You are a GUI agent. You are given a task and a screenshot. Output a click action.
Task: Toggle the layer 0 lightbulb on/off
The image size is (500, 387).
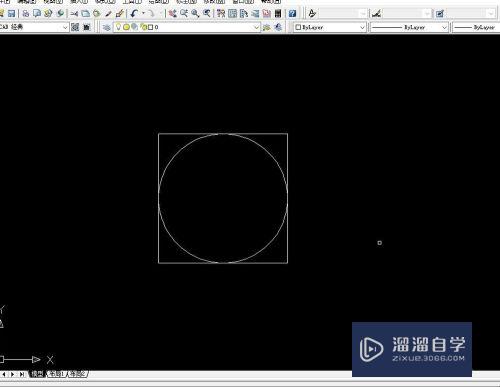click(118, 27)
